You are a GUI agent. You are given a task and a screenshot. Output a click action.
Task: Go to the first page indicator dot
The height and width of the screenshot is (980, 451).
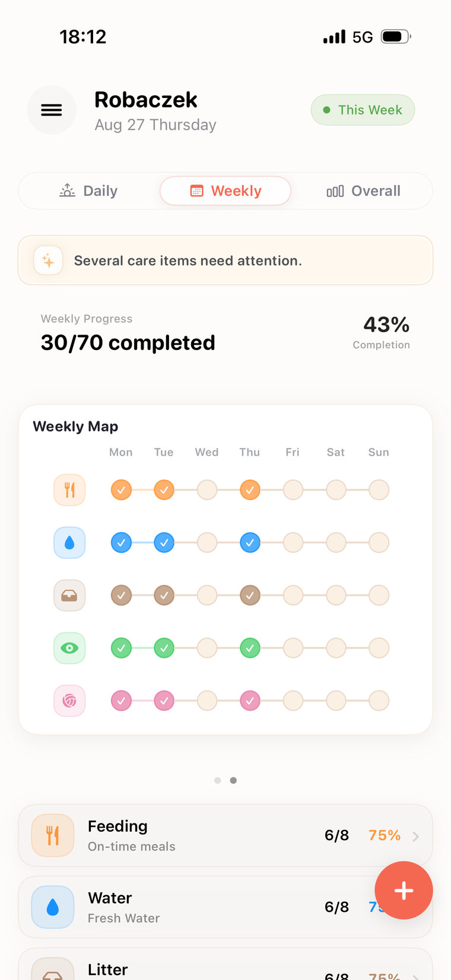tap(218, 780)
